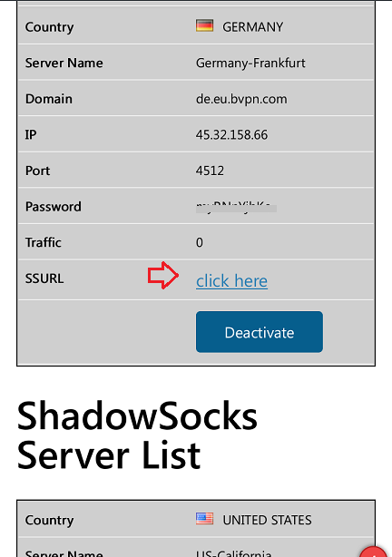
Task: Click the Port row label
Action: pos(38,171)
